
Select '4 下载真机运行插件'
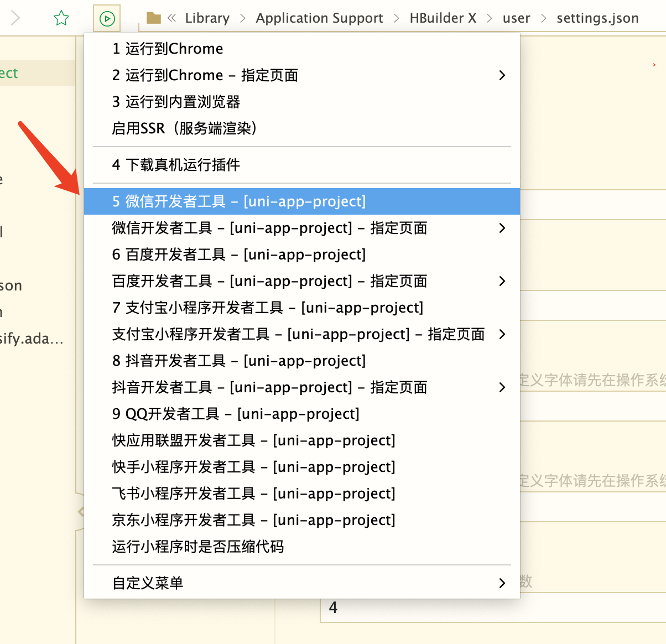click(302, 165)
